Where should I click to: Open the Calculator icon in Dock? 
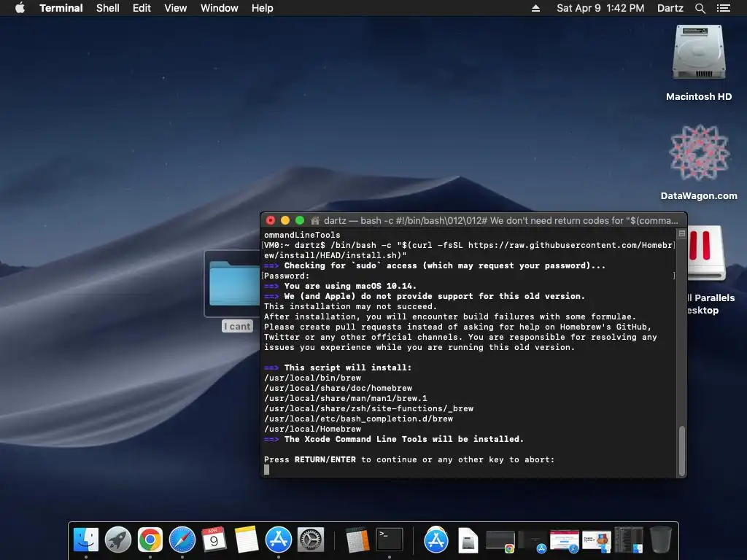coord(357,540)
